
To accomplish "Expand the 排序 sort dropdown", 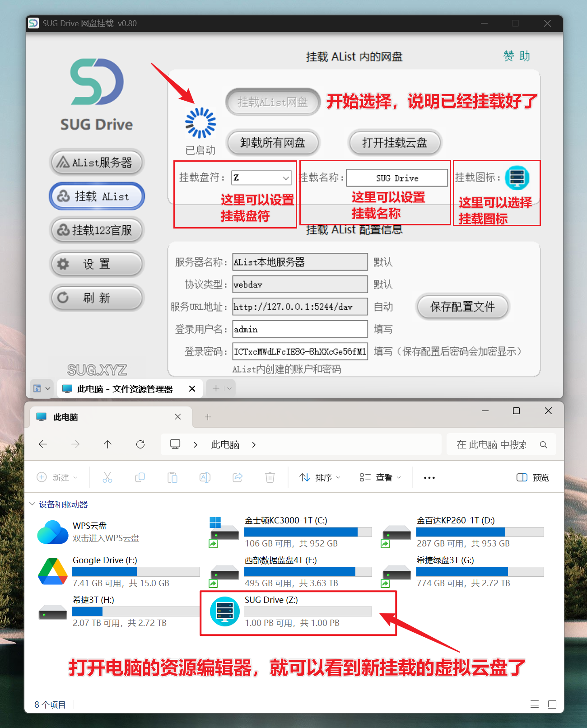I will pyautogui.click(x=320, y=477).
